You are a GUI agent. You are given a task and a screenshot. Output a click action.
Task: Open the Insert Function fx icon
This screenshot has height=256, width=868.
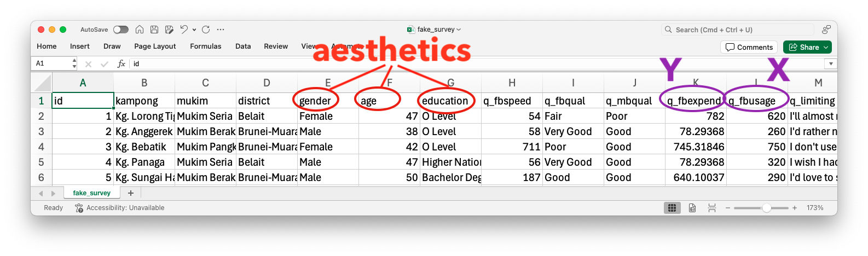click(x=121, y=64)
